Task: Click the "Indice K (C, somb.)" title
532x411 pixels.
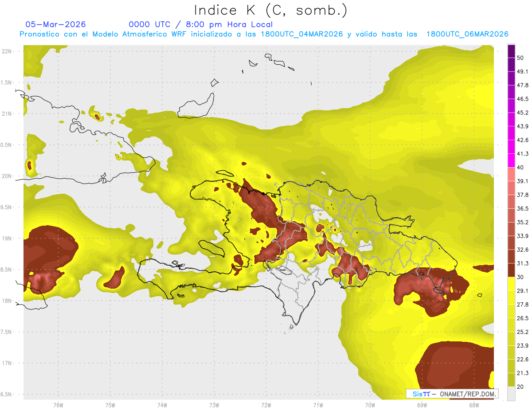Action: 271,10
